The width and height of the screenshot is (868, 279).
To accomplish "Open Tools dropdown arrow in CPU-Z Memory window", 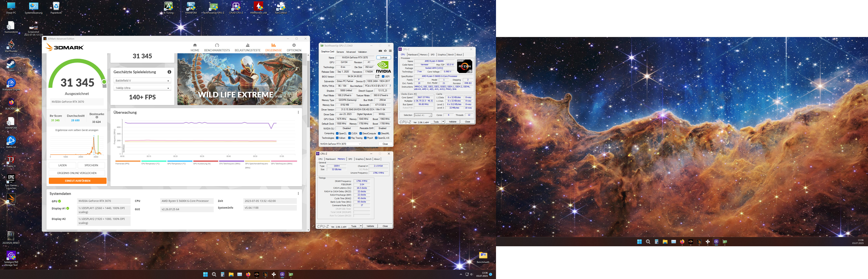I will tap(361, 226).
